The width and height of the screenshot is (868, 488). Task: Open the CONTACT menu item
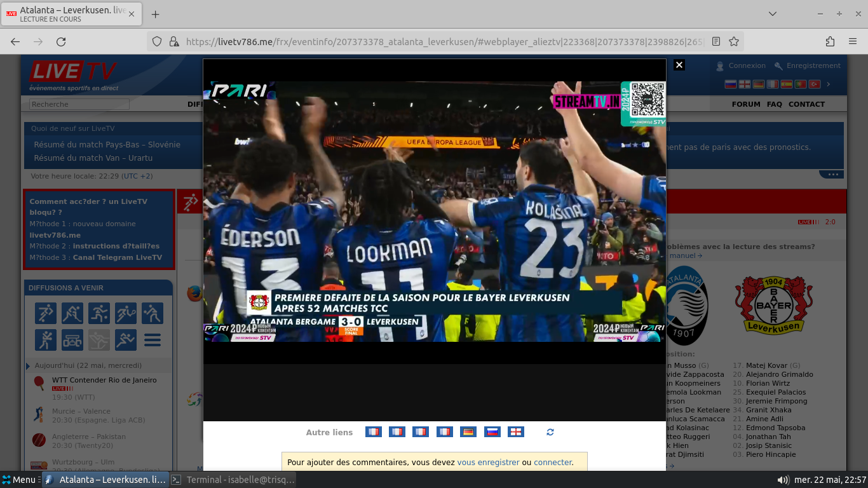(x=806, y=104)
